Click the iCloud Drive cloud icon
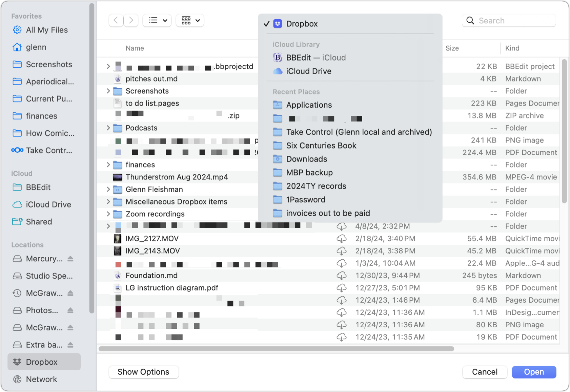Screen dimensions: 570x392 [x=17, y=204]
